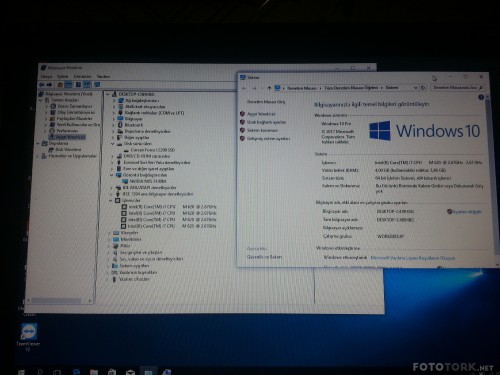This screenshot has width=500, height=375.
Task: Expand Hizmetler ve Uygulamalar node
Action: pos(38,156)
